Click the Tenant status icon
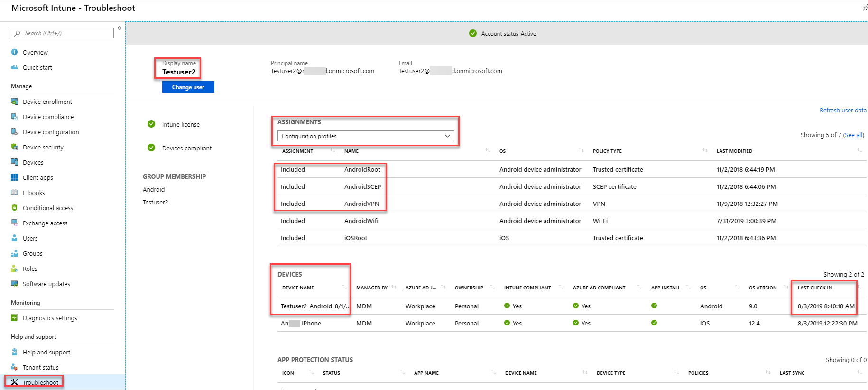Image resolution: width=868 pixels, height=390 pixels. point(15,367)
